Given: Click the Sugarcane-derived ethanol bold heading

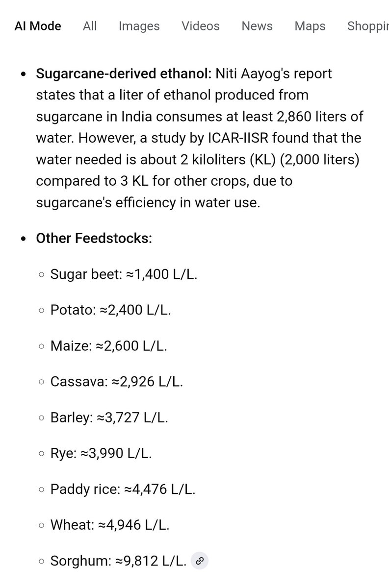Looking at the screenshot, I should [x=124, y=74].
